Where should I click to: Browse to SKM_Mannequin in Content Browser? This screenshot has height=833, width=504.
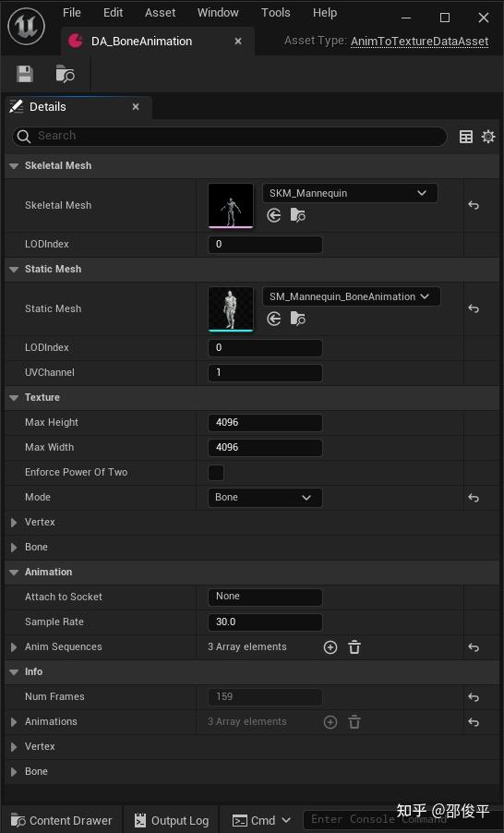298,215
